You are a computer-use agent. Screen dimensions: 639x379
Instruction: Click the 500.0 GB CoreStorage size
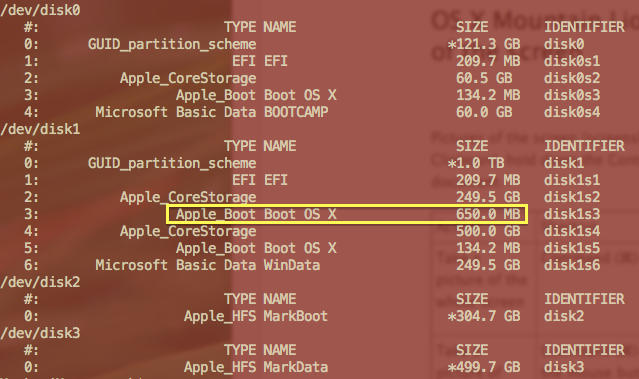pyautogui.click(x=488, y=231)
